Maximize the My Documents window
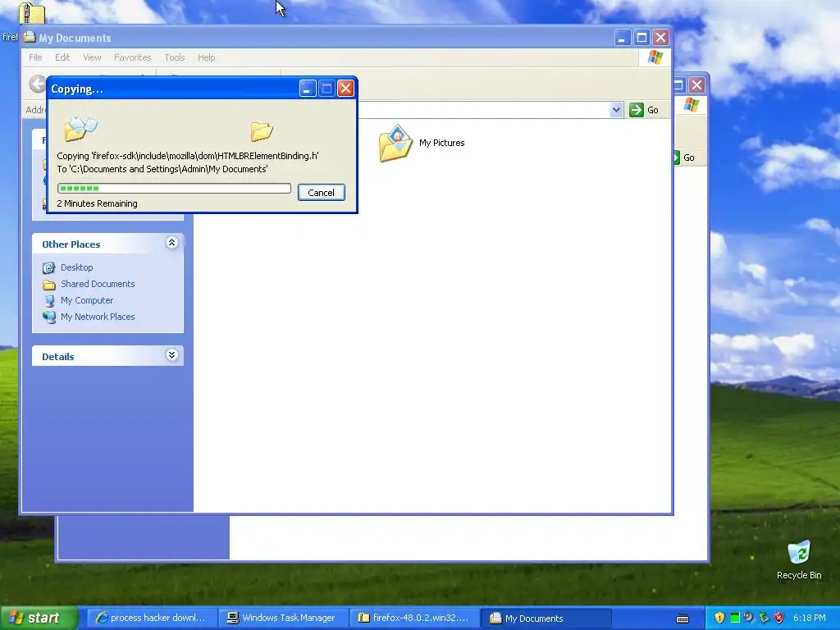The height and width of the screenshot is (630, 840). tap(641, 38)
